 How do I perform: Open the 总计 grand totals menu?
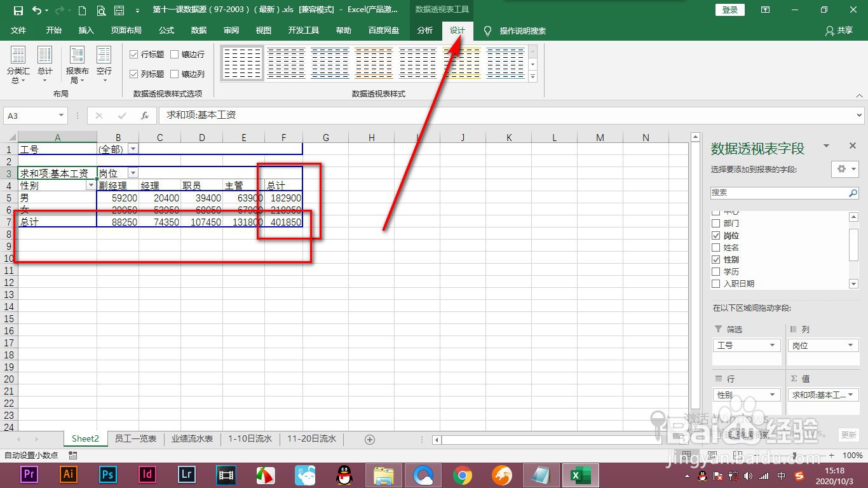click(44, 65)
